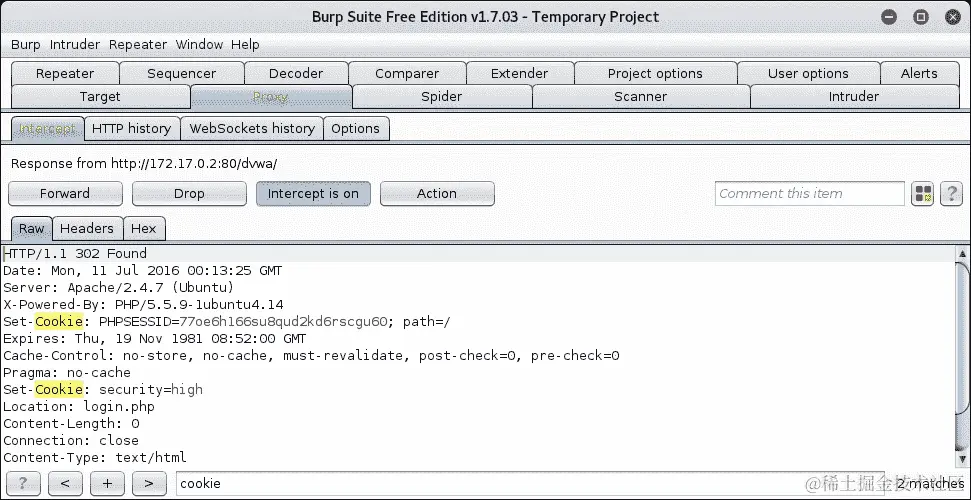Open the User options tab

(808, 73)
